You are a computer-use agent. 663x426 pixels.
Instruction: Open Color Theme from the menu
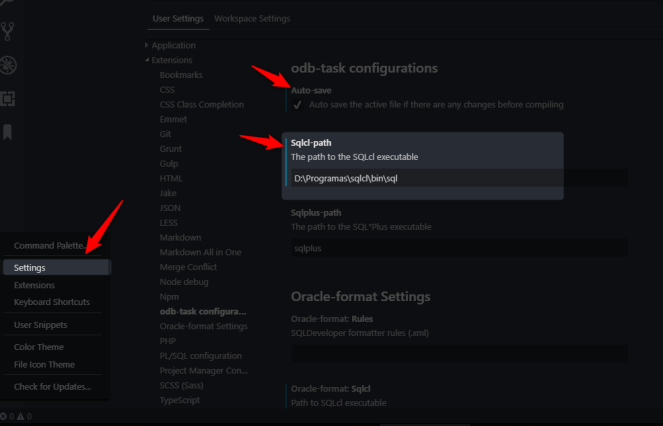click(x=38, y=347)
